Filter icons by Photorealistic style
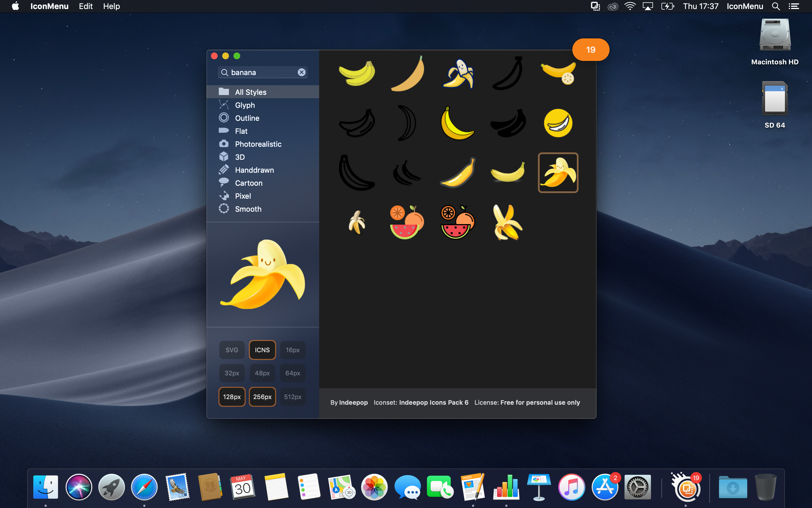The image size is (812, 508). [263, 144]
